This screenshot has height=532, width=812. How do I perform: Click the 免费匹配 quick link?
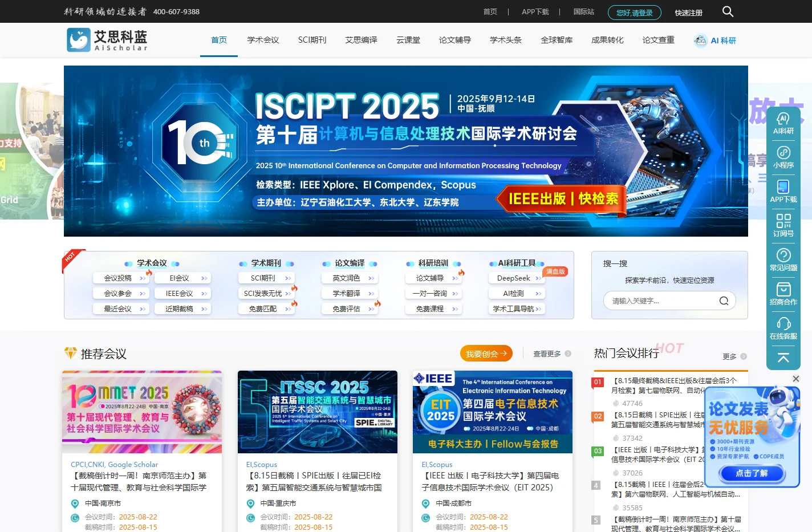tap(266, 309)
